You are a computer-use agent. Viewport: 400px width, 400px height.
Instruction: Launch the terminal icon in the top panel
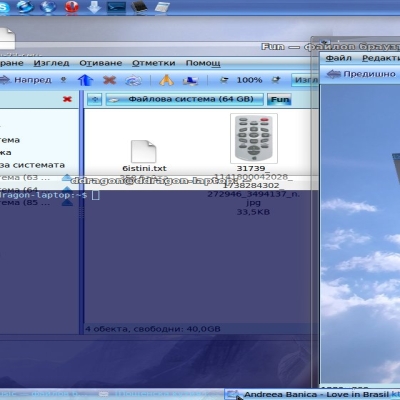pyautogui.click(x=116, y=7)
